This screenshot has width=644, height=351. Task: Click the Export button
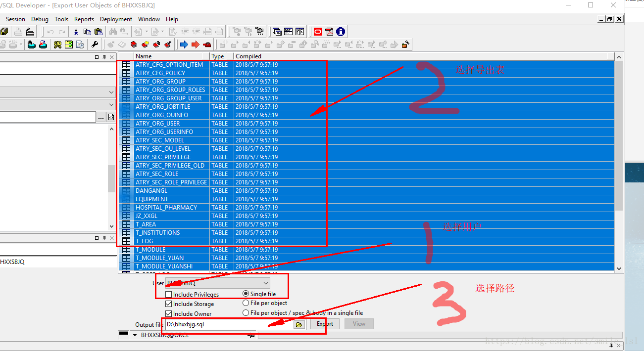point(325,324)
